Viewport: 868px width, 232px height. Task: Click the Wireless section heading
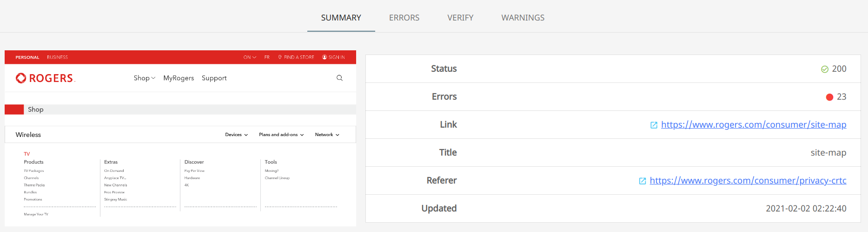pos(28,135)
